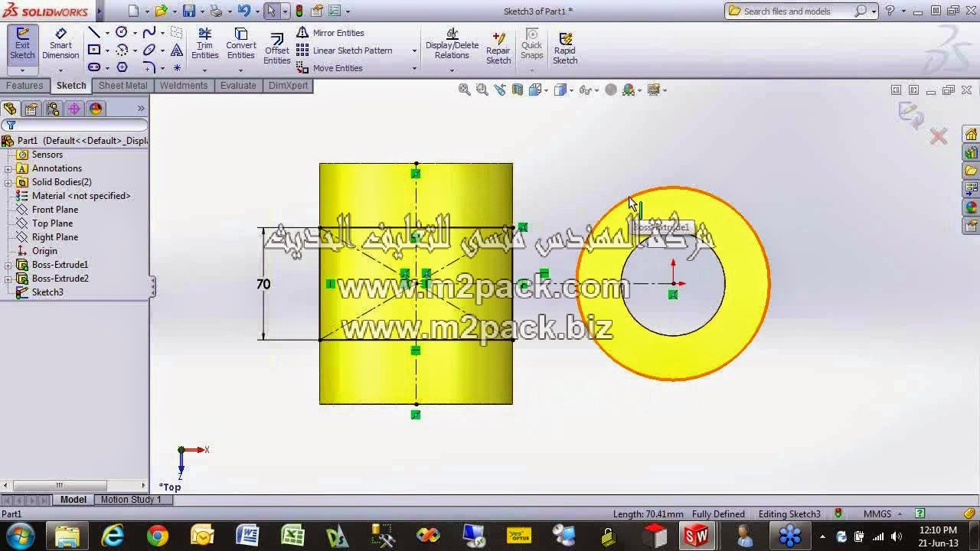Expand the Annotations tree node
The height and width of the screenshot is (551, 980).
click(x=8, y=168)
